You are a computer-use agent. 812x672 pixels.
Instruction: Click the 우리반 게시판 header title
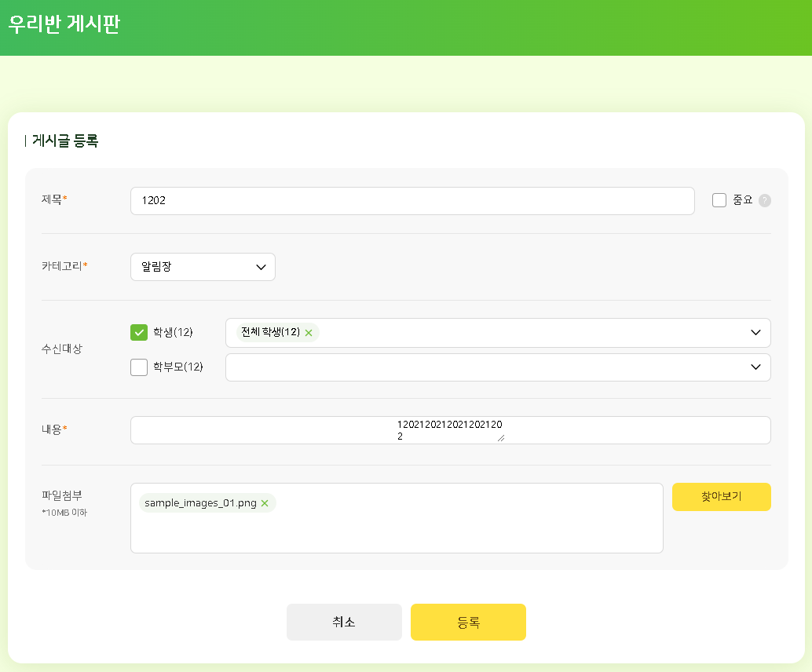click(64, 24)
